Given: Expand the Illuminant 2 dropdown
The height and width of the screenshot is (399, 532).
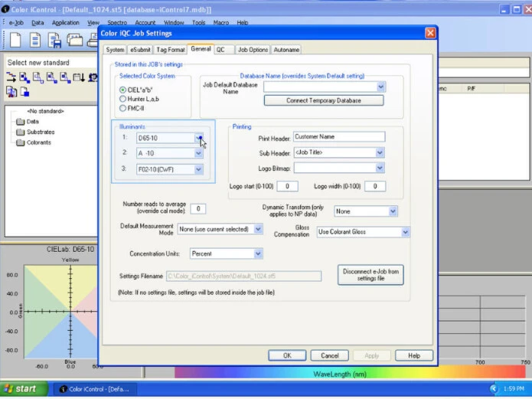Looking at the screenshot, I should tap(198, 153).
